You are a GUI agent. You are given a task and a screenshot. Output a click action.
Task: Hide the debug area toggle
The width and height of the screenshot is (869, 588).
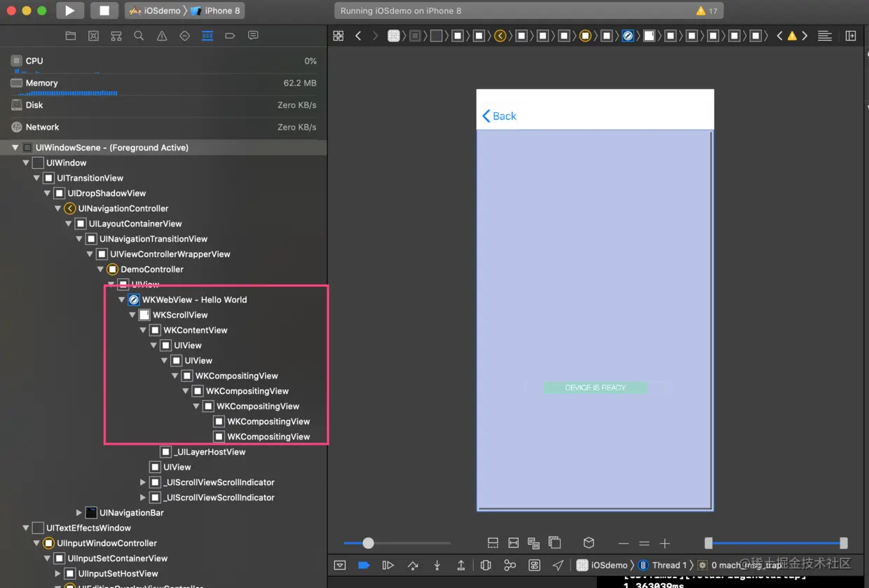tap(340, 565)
